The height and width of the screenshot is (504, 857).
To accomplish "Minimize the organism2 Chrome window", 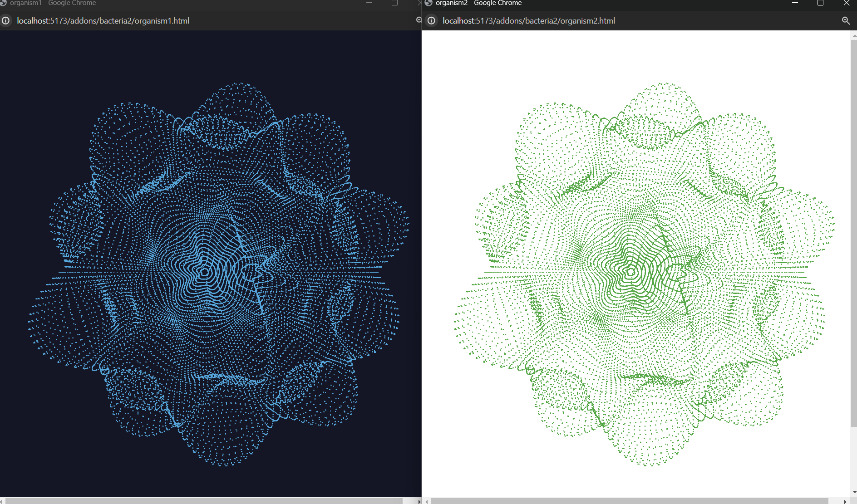I will 795,3.
